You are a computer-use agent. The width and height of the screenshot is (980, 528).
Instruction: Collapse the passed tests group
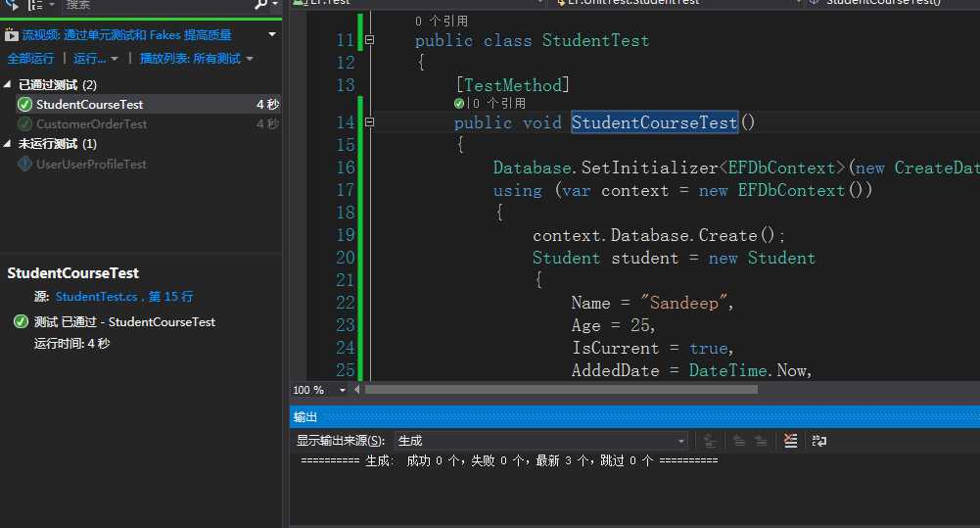click(7, 84)
